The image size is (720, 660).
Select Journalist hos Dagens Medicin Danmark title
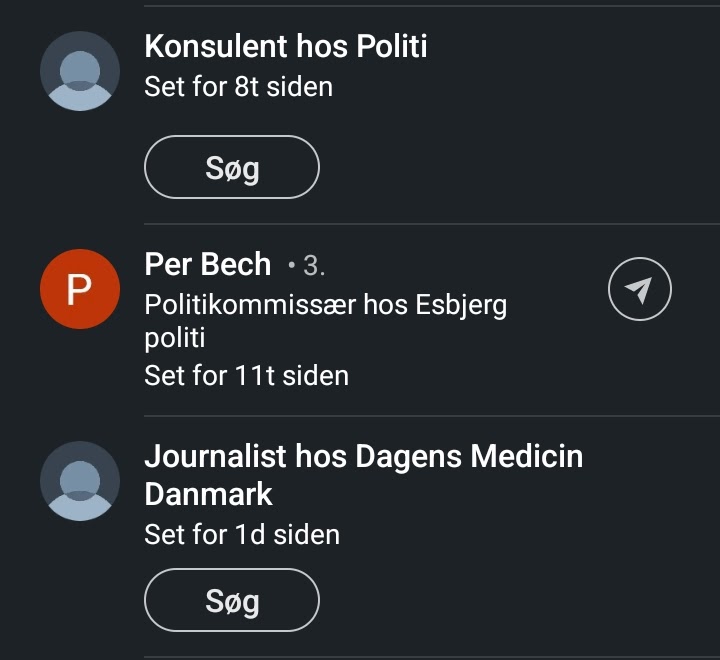(364, 475)
